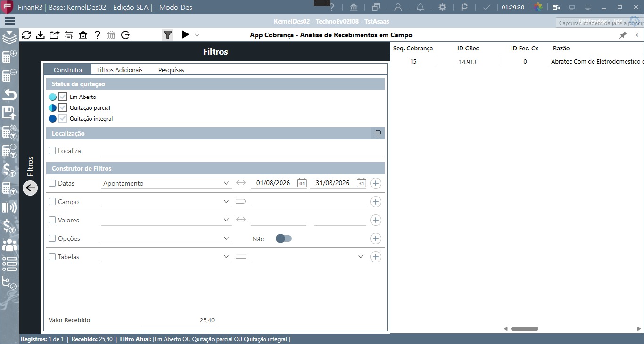Check the Campo filter checkbox
Screen dimensions: 644x344
point(52,202)
